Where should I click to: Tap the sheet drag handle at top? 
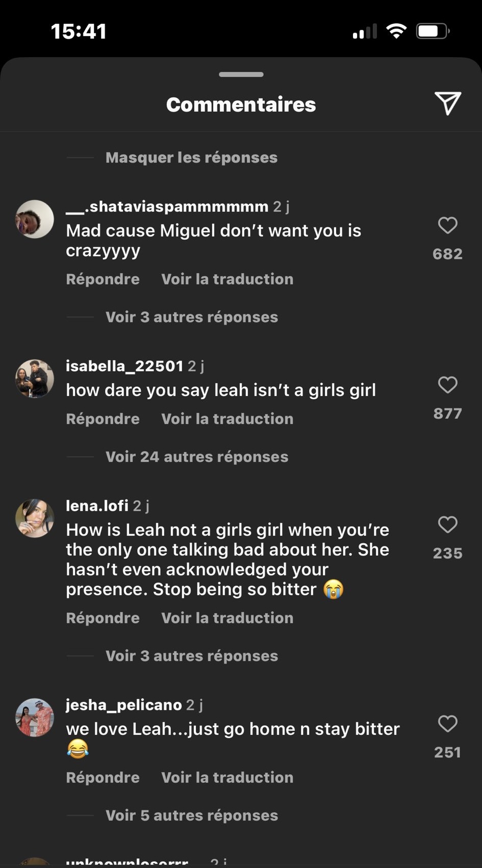[241, 74]
